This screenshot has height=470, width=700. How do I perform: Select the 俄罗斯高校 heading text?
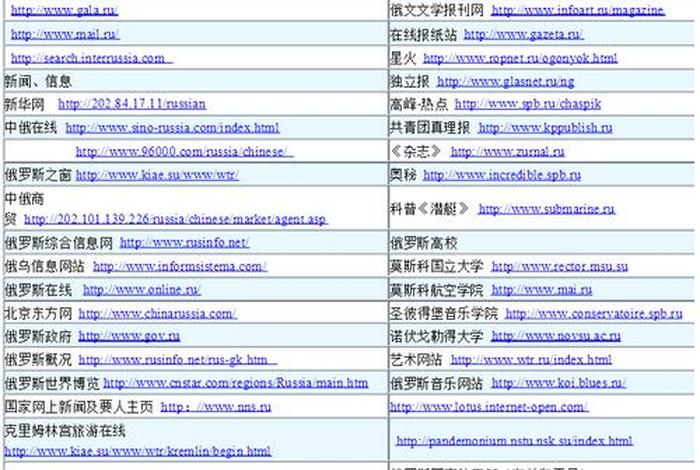pyautogui.click(x=424, y=243)
